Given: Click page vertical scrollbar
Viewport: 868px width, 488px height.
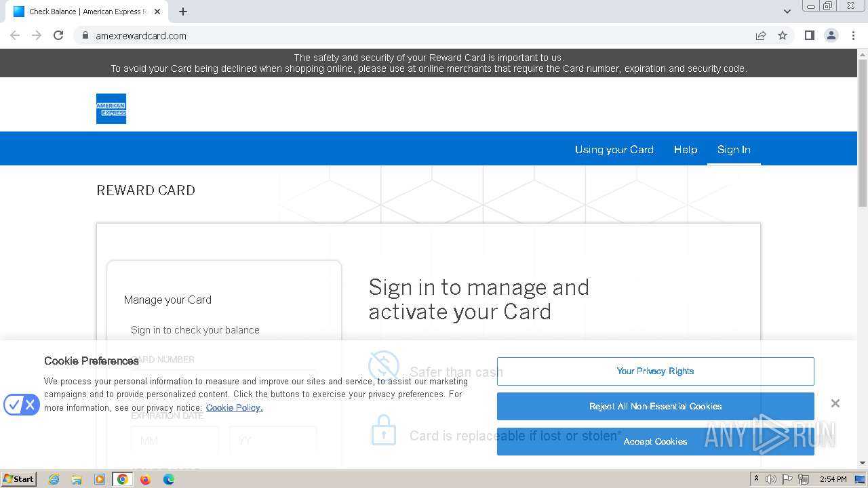Looking at the screenshot, I should [x=863, y=132].
